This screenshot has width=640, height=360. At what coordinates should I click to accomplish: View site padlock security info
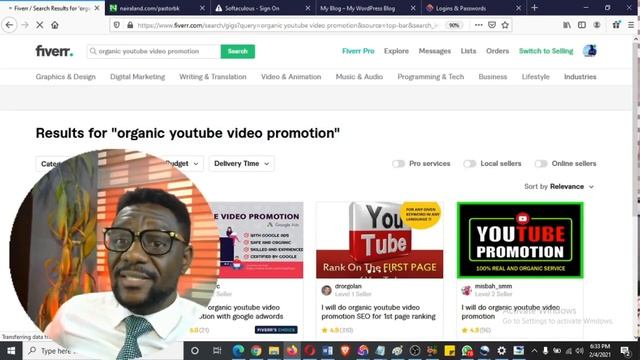[130, 25]
